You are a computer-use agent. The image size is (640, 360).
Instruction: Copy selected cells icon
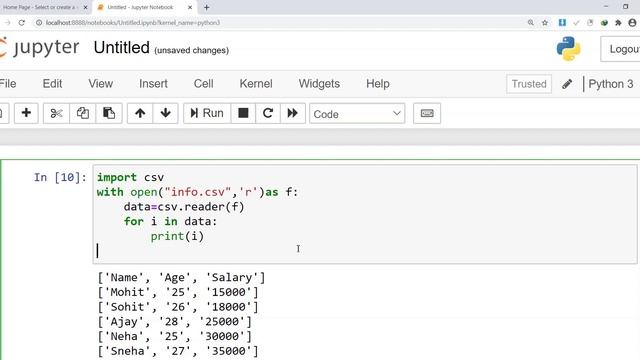pyautogui.click(x=83, y=113)
